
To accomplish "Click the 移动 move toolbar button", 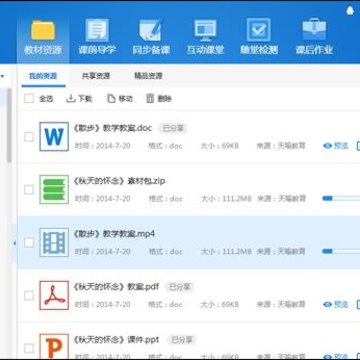I will (120, 99).
